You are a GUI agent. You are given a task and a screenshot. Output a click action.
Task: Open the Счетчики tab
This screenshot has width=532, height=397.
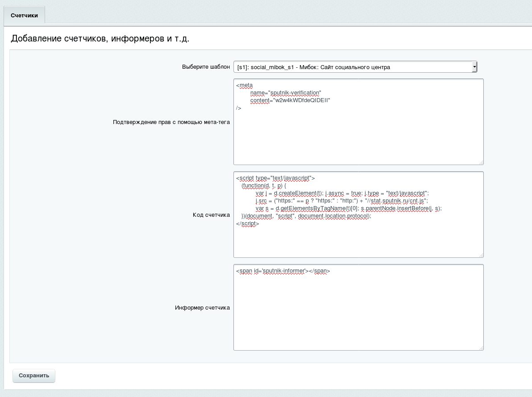coord(24,16)
